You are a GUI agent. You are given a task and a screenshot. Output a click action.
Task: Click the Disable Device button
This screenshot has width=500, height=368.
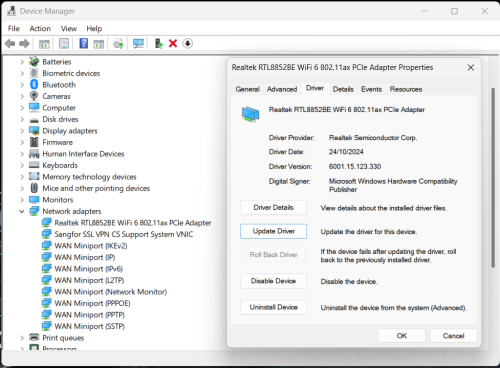coord(273,281)
